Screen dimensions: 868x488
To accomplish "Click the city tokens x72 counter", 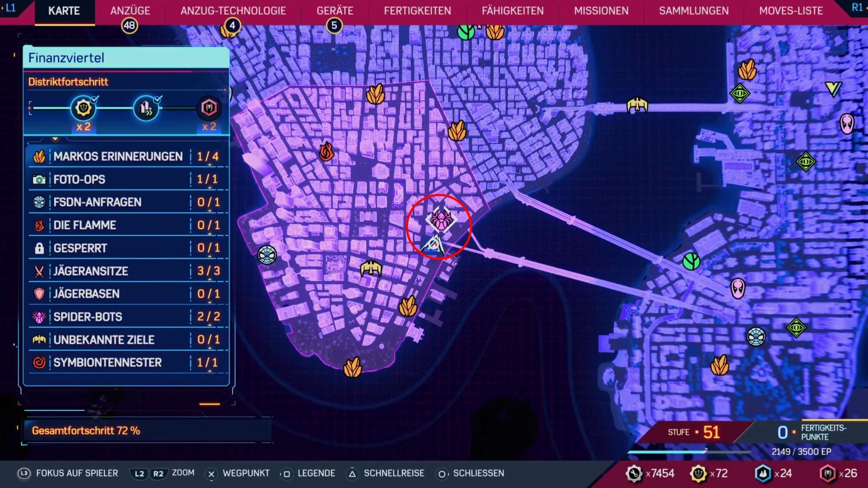I will pyautogui.click(x=709, y=473).
